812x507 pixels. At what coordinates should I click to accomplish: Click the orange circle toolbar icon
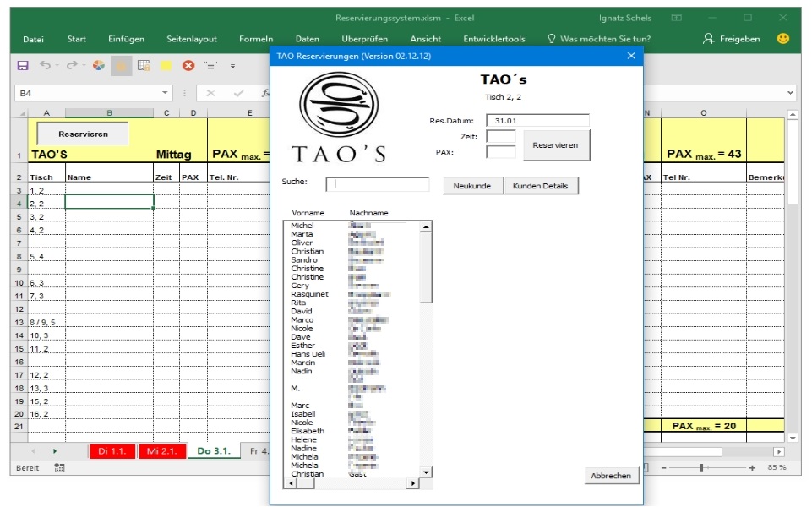pyautogui.click(x=121, y=66)
